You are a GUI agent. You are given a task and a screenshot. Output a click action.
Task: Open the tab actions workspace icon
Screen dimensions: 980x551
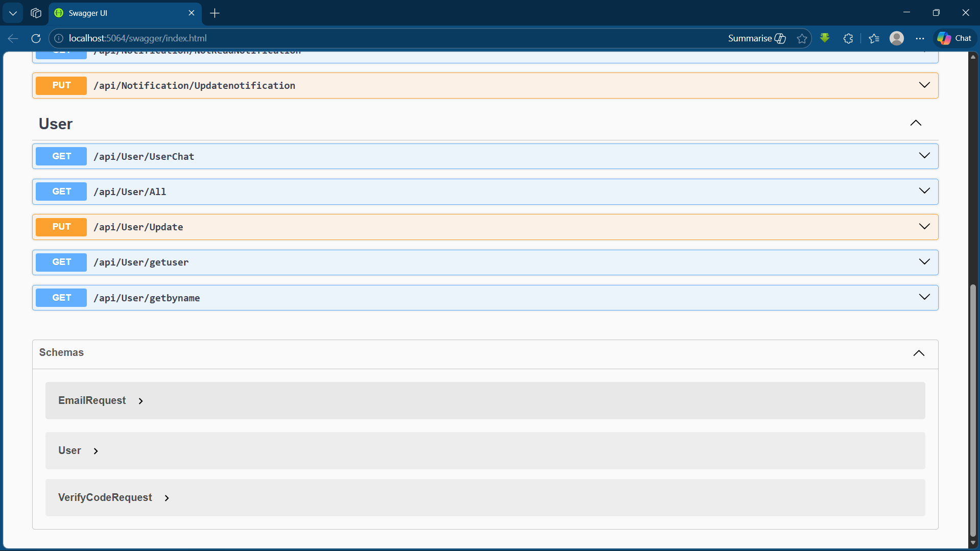[36, 13]
